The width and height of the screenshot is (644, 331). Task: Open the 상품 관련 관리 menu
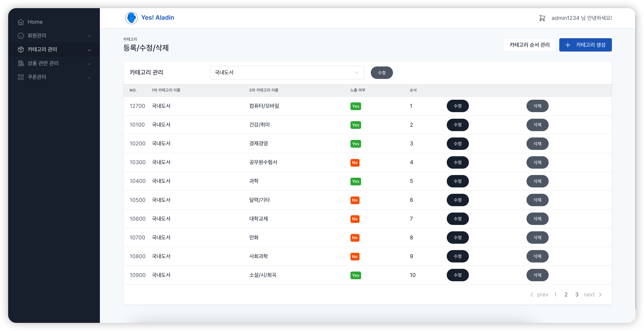[x=43, y=63]
